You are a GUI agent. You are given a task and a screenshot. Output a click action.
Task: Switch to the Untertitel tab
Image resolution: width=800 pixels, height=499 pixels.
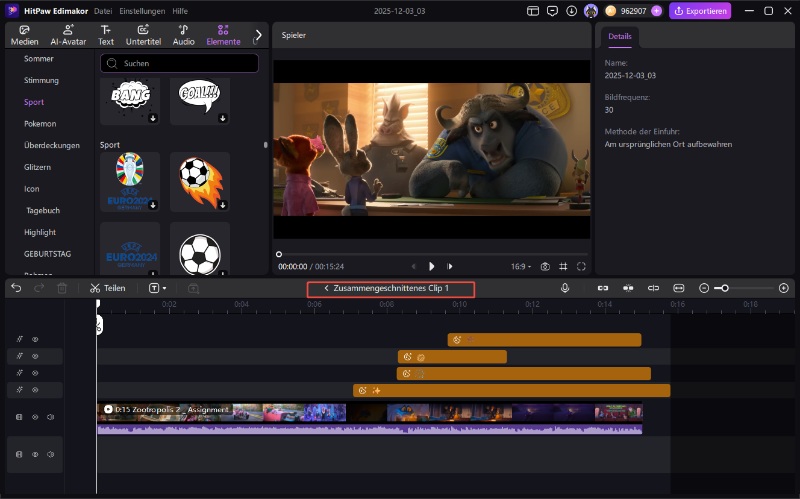pos(143,35)
